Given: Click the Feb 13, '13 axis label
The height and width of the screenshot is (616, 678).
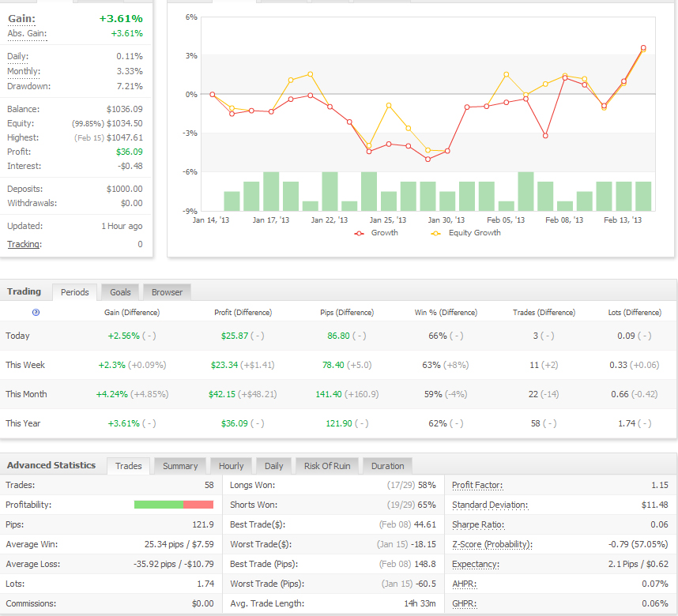Looking at the screenshot, I should (x=623, y=220).
